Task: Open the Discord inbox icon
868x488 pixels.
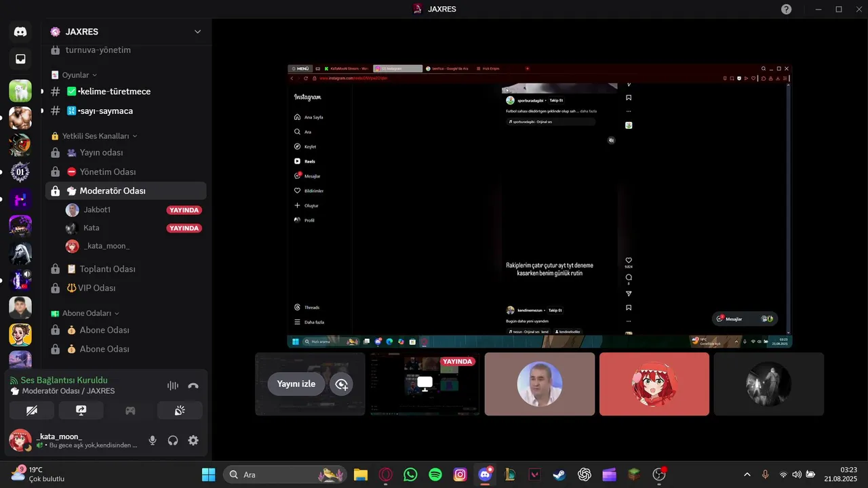Action: (x=20, y=59)
